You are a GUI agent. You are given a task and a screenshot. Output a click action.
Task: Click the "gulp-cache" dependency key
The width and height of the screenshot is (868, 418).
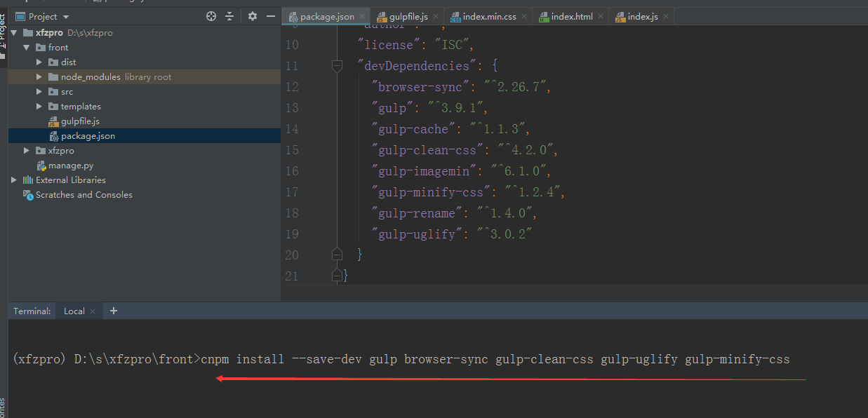pos(413,129)
